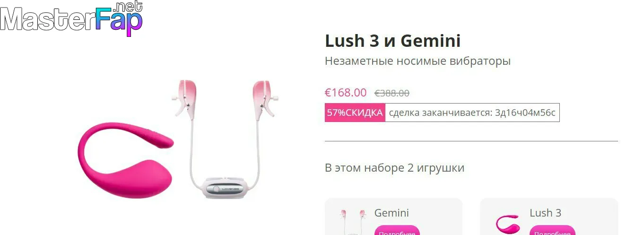Click the MasterFap.net logo
644x235 pixels.
(71, 19)
